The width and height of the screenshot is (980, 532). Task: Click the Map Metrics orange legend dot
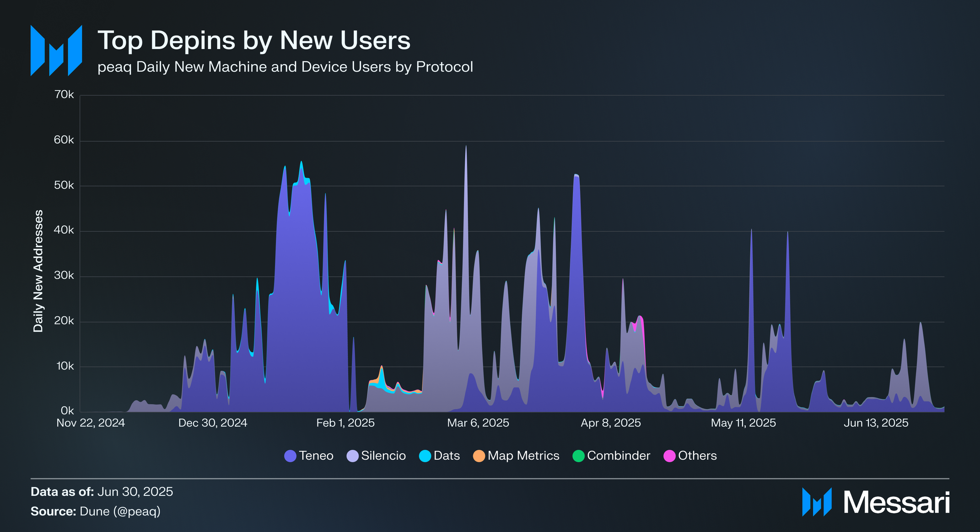click(x=479, y=456)
